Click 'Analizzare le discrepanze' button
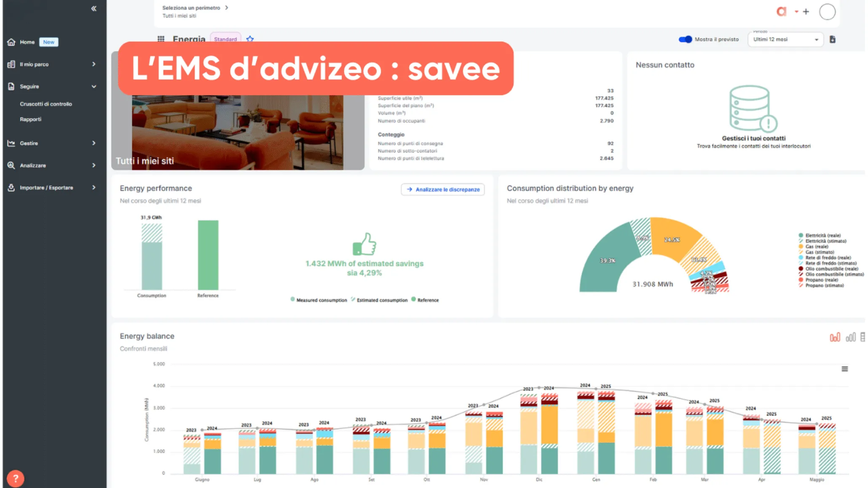This screenshot has height=488, width=868. tap(442, 189)
